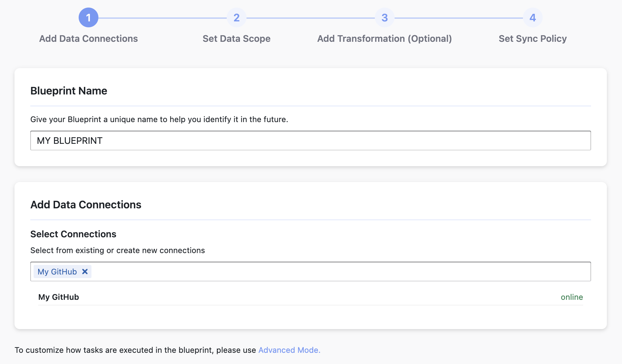Remove the My GitHub connection tag
This screenshot has height=364, width=622.
click(x=85, y=272)
